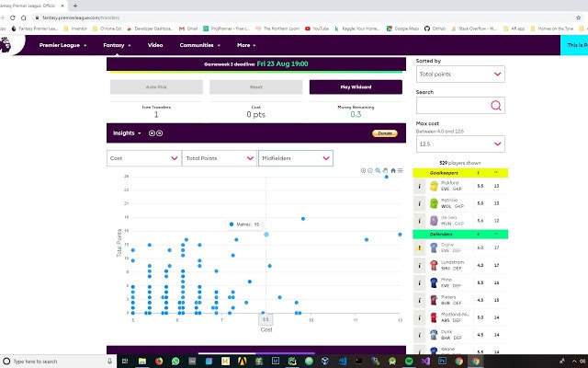
Task: Open the Gmail bookmark
Action: 188,29
